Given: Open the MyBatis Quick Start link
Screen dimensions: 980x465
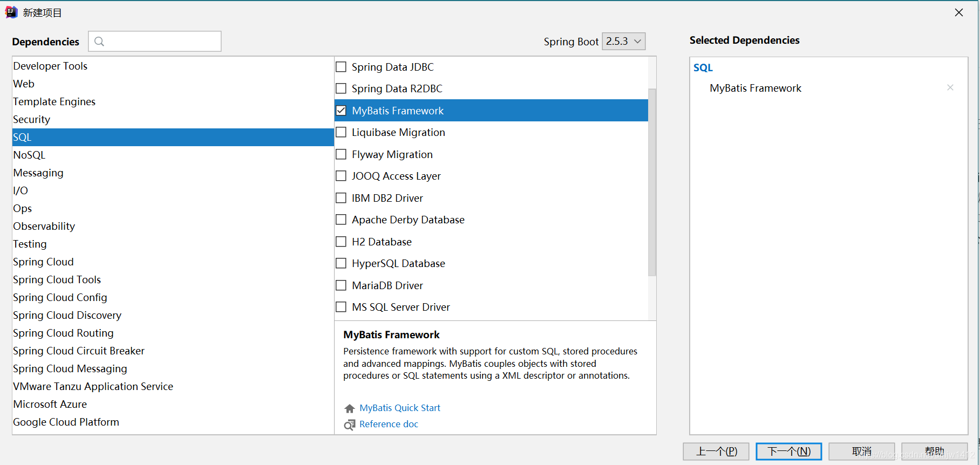Looking at the screenshot, I should 400,408.
